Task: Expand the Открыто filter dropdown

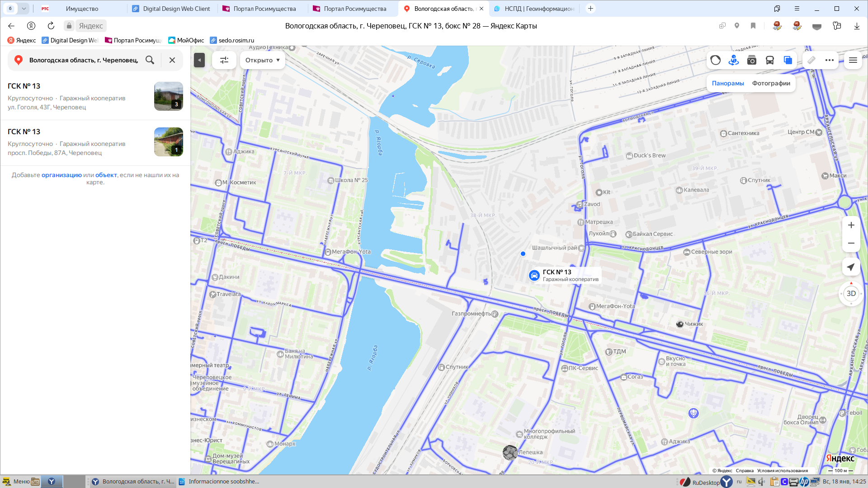Action: pos(262,60)
